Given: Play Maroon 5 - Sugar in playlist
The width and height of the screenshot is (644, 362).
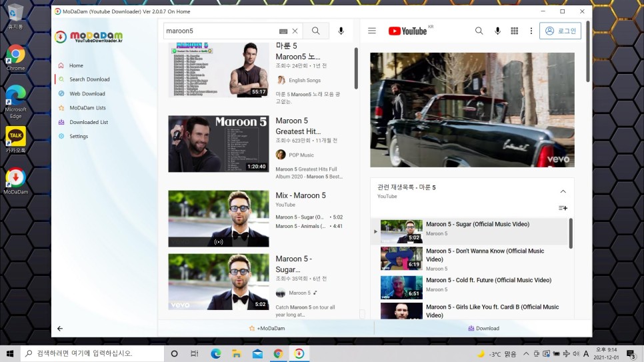Looking at the screenshot, I should click(477, 225).
